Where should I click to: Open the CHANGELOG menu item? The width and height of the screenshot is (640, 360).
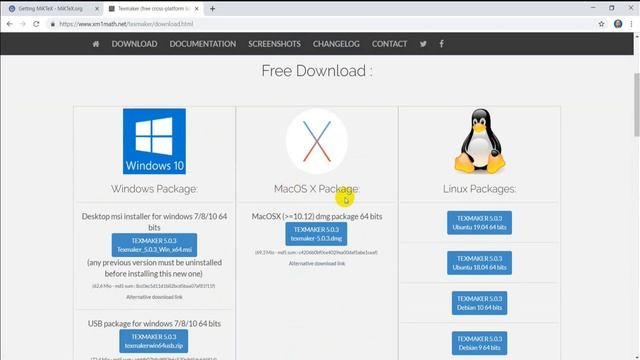[336, 44]
